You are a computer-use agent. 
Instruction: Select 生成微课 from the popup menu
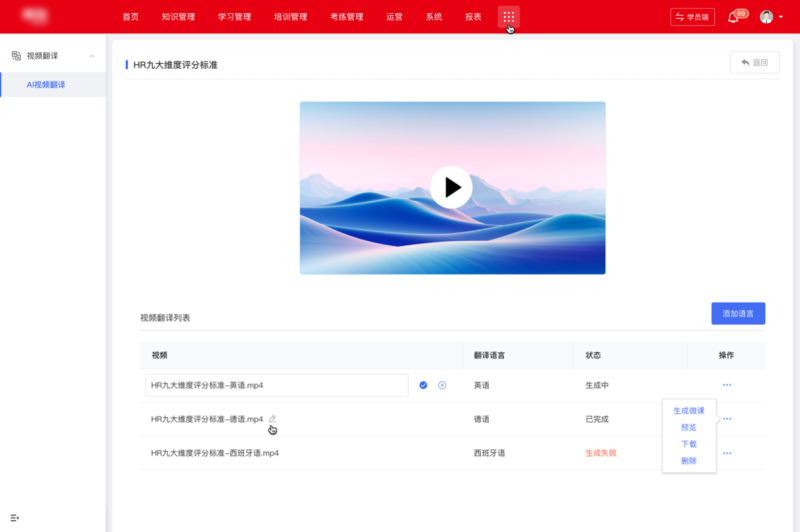coord(688,411)
